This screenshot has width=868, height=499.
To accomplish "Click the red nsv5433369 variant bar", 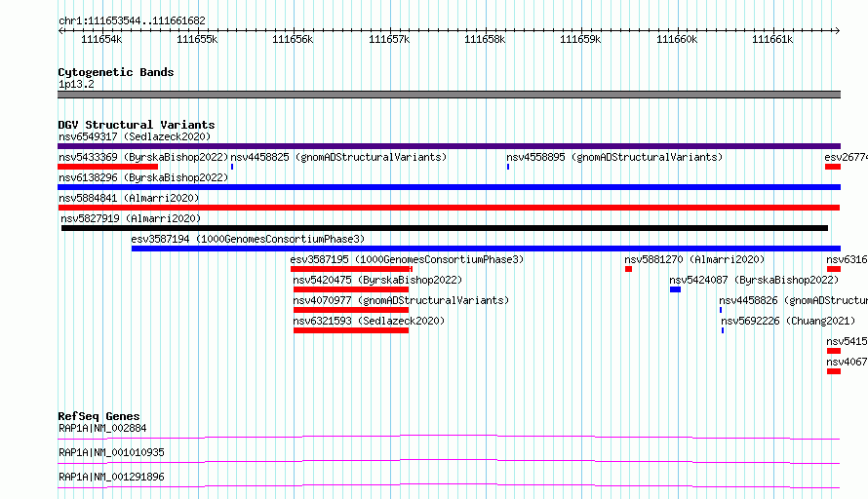I will click(108, 167).
